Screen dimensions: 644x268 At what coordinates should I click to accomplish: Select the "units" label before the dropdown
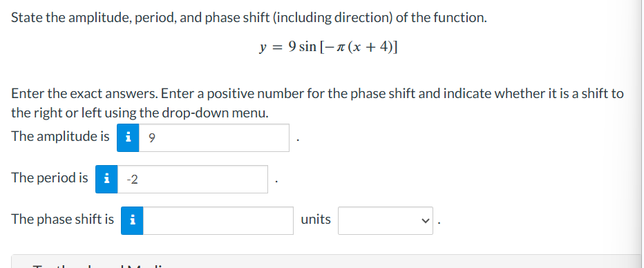pos(316,219)
